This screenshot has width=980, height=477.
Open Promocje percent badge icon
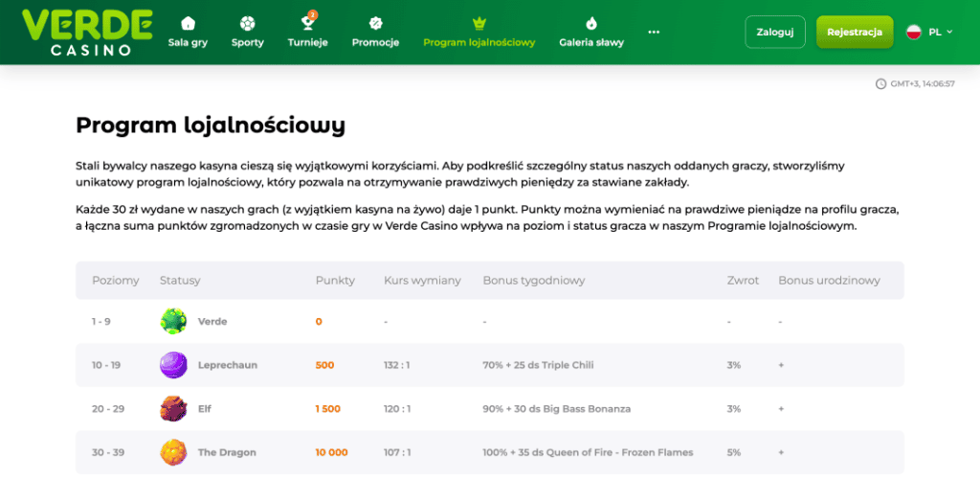click(375, 24)
